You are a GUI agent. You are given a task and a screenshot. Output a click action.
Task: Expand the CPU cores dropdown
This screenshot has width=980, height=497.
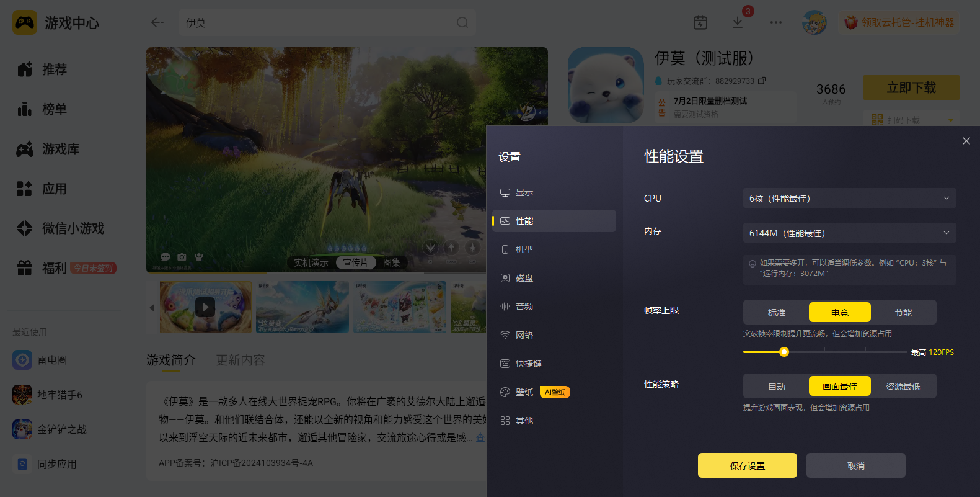(x=849, y=199)
